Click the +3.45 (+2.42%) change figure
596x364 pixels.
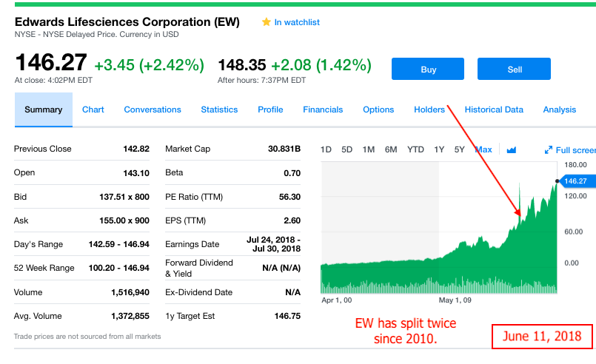pyautogui.click(x=149, y=65)
